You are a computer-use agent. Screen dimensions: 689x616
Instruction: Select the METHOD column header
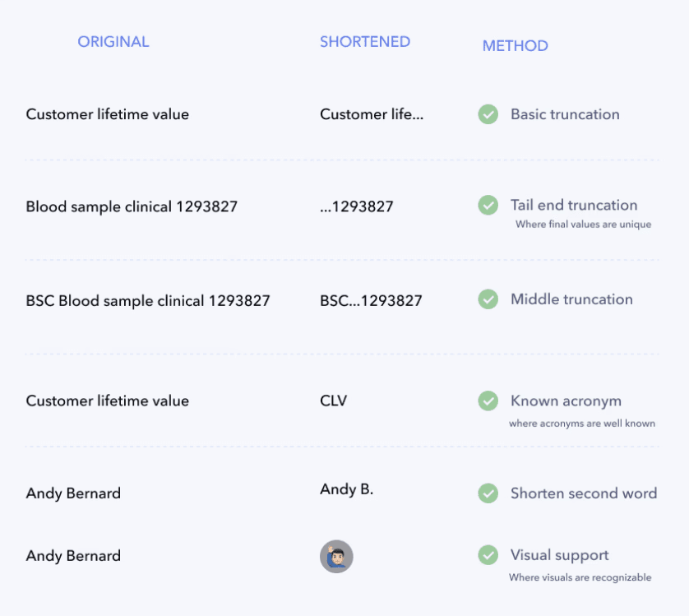point(515,46)
